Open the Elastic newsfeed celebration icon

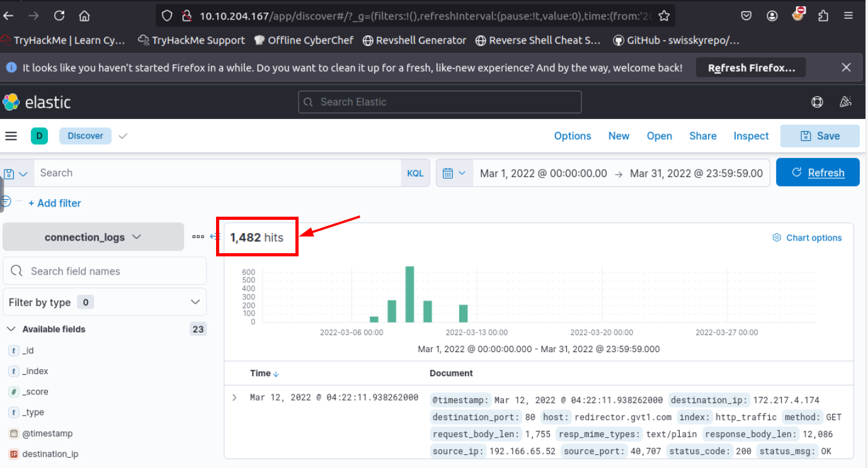pyautogui.click(x=845, y=102)
